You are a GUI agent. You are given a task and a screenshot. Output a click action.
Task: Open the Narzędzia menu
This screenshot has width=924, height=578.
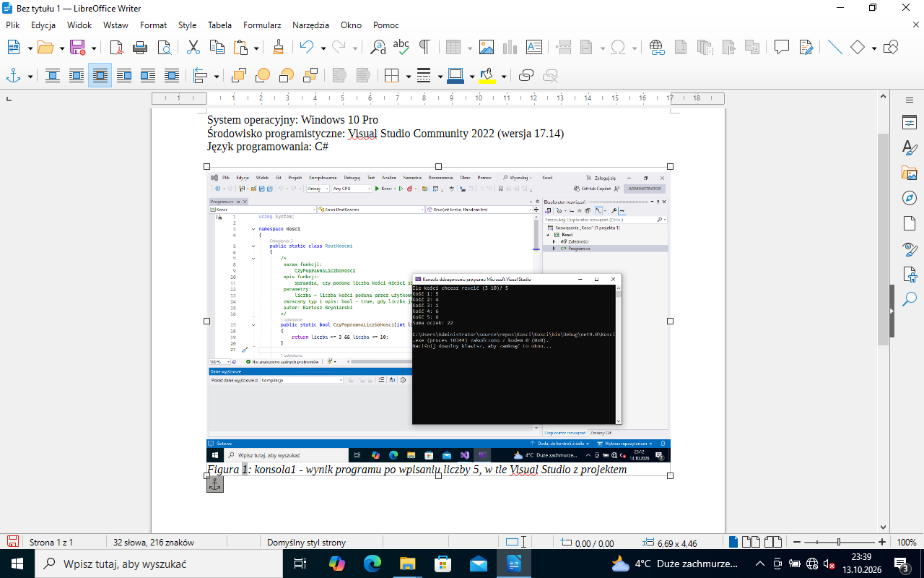click(x=310, y=25)
